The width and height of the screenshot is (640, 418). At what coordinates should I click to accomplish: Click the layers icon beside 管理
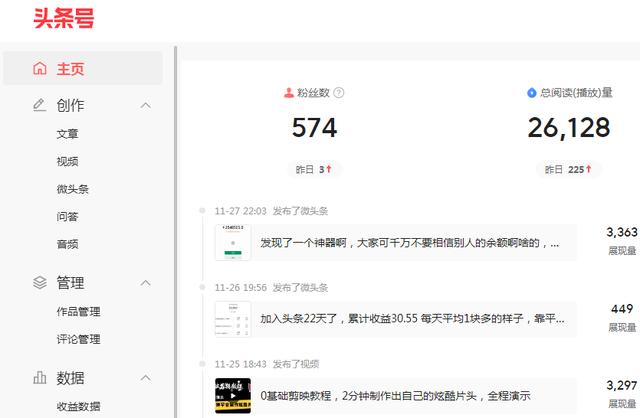[x=40, y=282]
